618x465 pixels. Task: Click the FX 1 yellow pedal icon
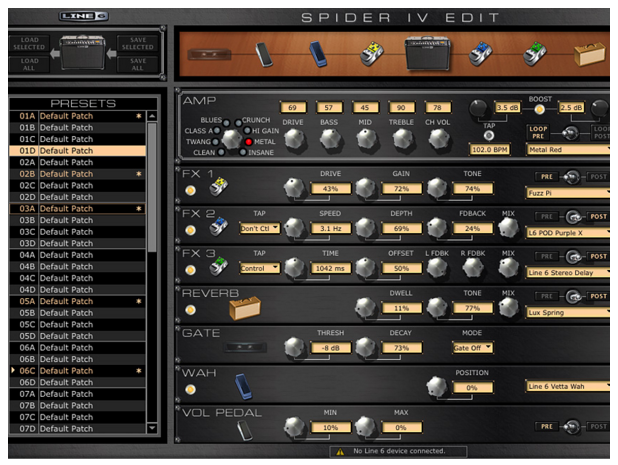(x=219, y=186)
